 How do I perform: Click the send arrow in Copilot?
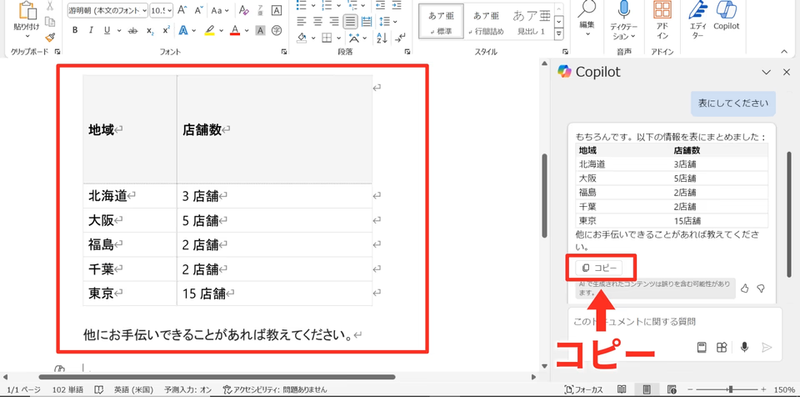(766, 348)
